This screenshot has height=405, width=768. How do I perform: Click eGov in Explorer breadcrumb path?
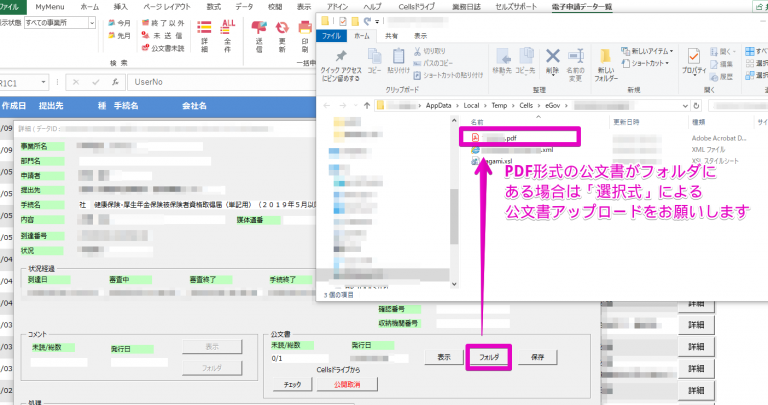click(552, 106)
